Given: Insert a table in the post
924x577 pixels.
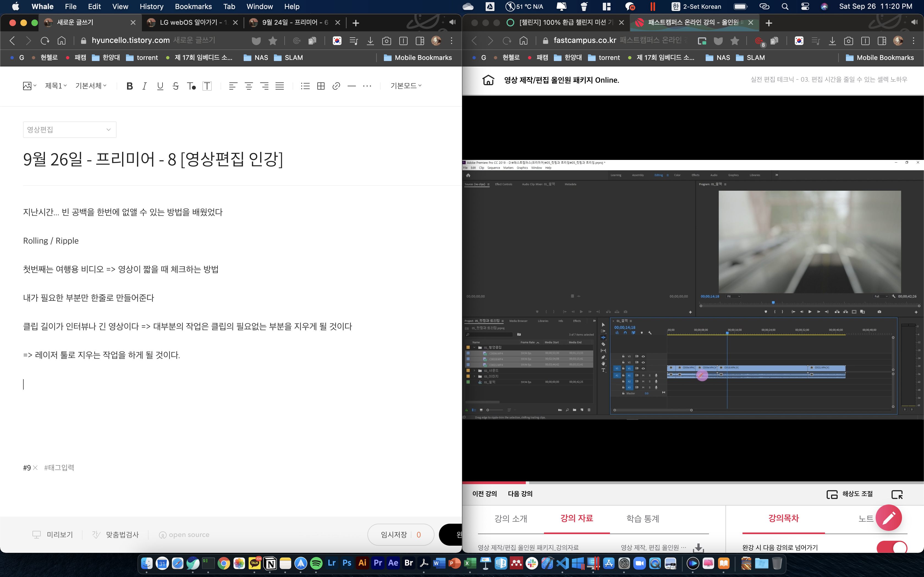Looking at the screenshot, I should 321,86.
